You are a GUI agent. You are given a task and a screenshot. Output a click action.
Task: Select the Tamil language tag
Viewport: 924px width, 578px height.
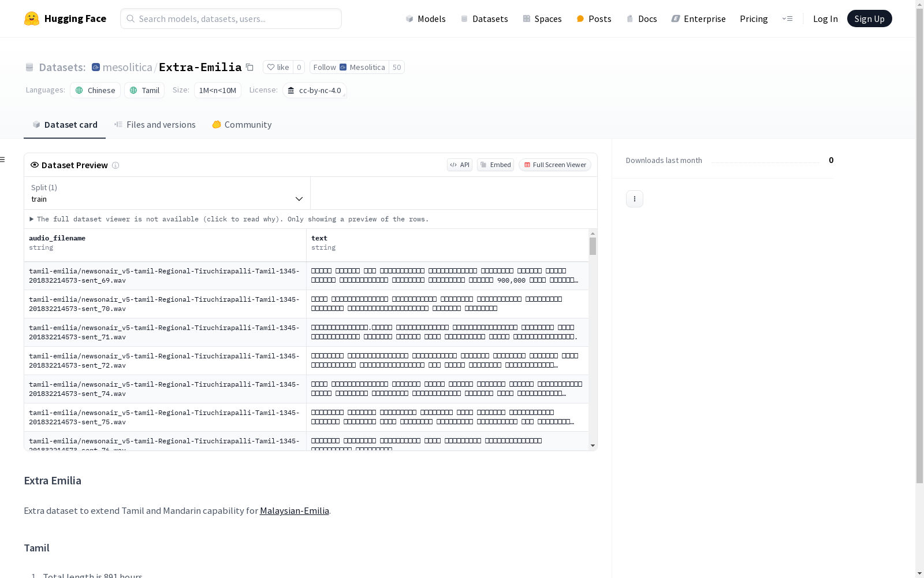pyautogui.click(x=144, y=90)
